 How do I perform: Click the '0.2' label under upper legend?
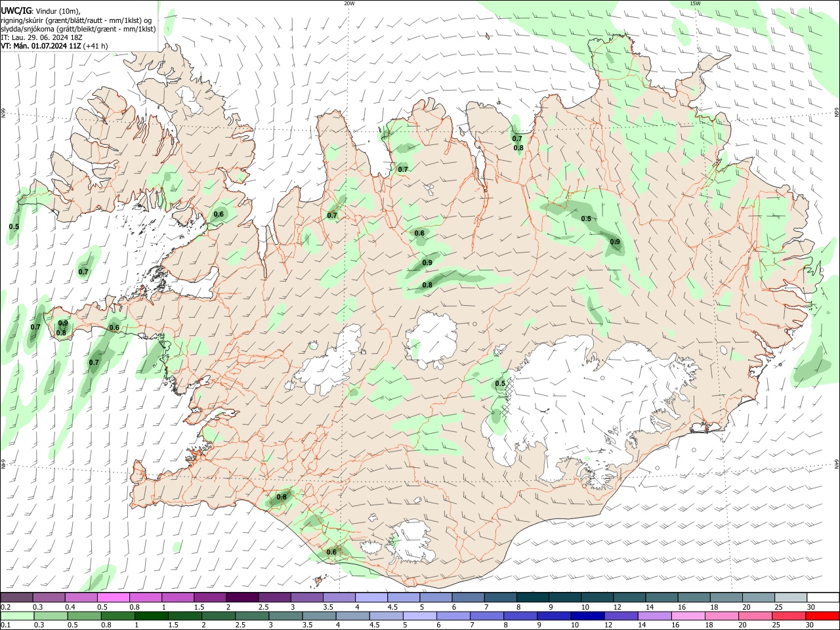coord(5,607)
